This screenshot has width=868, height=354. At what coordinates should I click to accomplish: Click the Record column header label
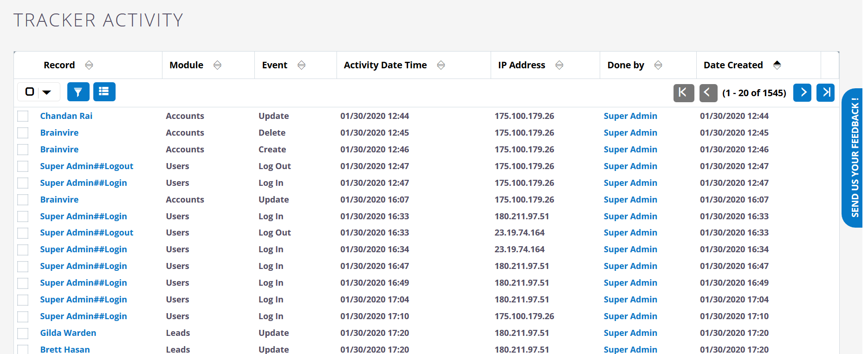59,65
